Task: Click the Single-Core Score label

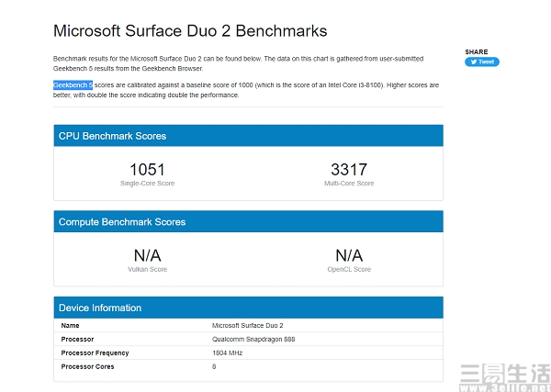Action: click(x=147, y=184)
